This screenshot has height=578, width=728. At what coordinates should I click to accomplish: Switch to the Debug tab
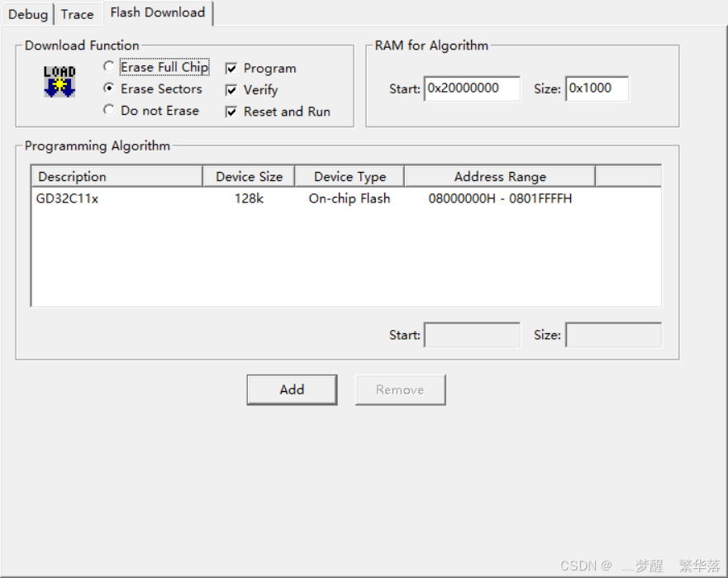click(28, 14)
